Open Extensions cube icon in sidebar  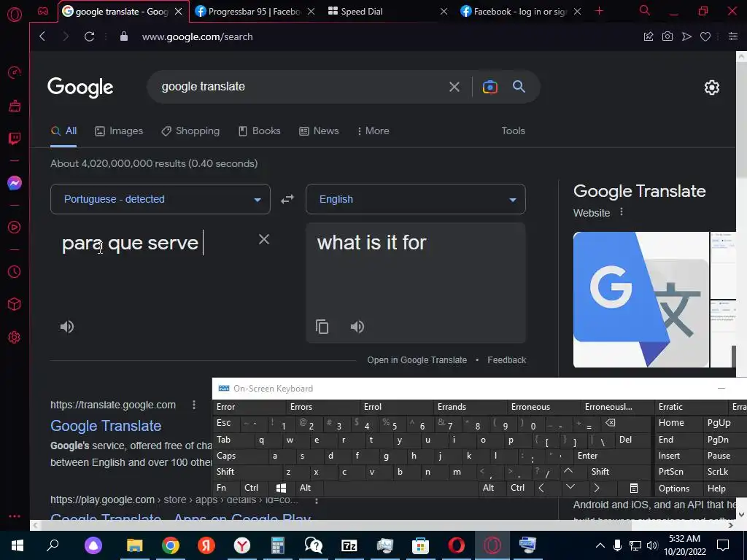[15, 304]
